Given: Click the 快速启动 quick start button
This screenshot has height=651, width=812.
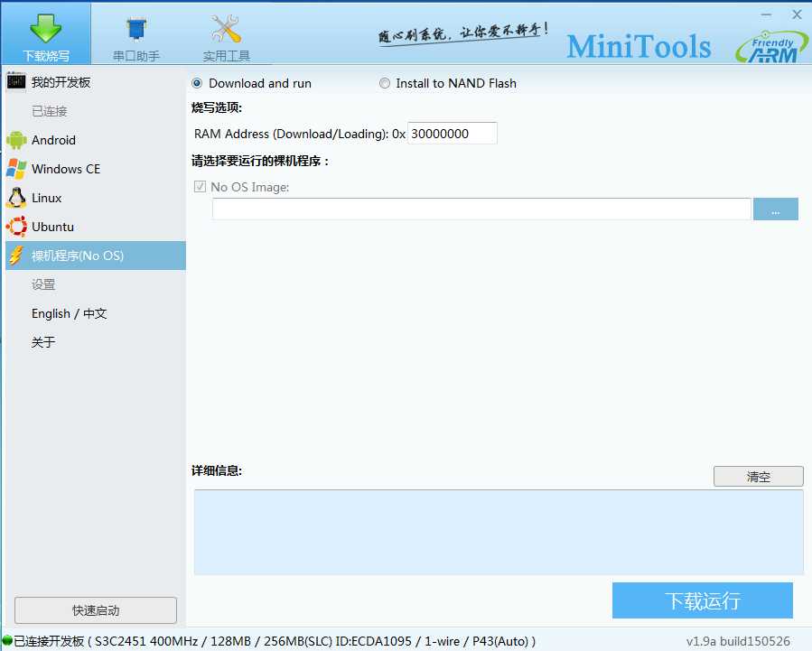Looking at the screenshot, I should tap(96, 610).
